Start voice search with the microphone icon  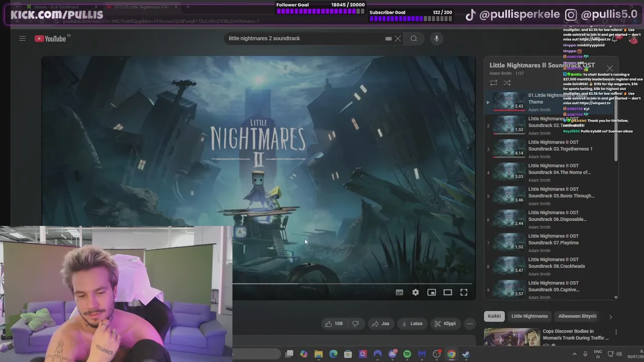click(437, 38)
